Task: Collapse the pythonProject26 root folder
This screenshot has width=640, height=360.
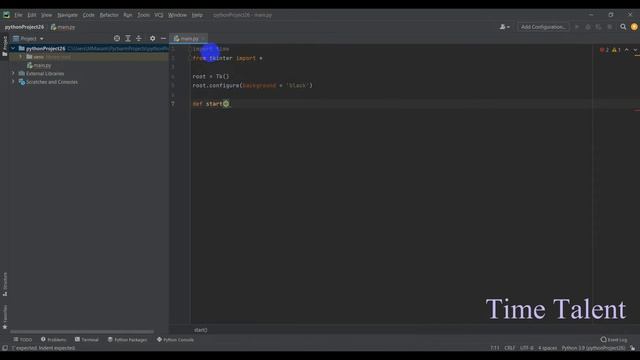Action: tap(13, 49)
